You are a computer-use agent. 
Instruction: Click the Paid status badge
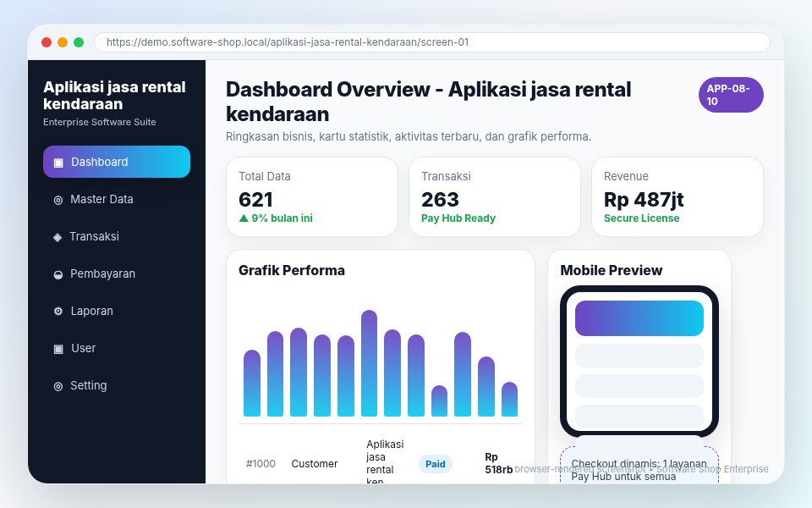point(435,464)
